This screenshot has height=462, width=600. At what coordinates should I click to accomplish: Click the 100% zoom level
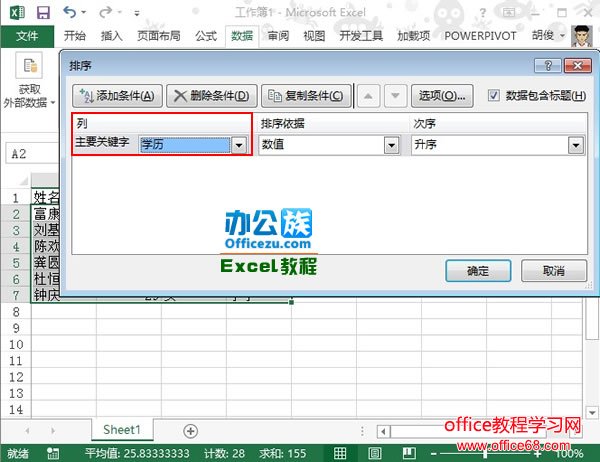(569, 454)
